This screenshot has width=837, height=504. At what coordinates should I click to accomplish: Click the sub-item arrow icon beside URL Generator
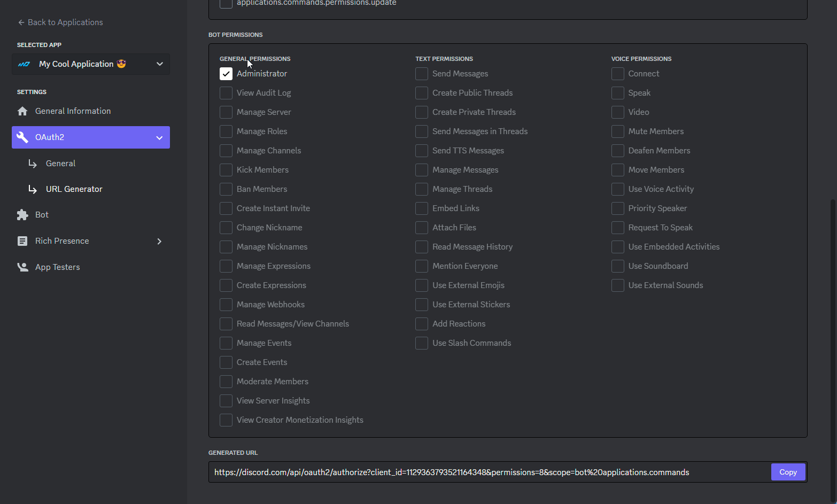pyautogui.click(x=33, y=189)
